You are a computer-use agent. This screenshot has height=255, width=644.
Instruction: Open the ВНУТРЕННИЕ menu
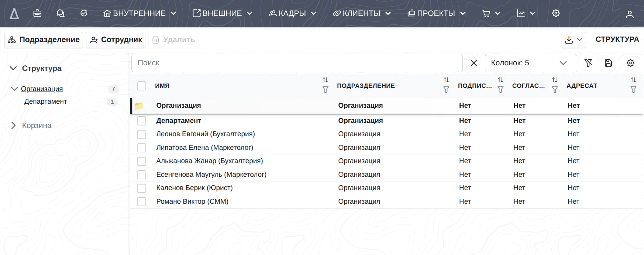point(140,13)
